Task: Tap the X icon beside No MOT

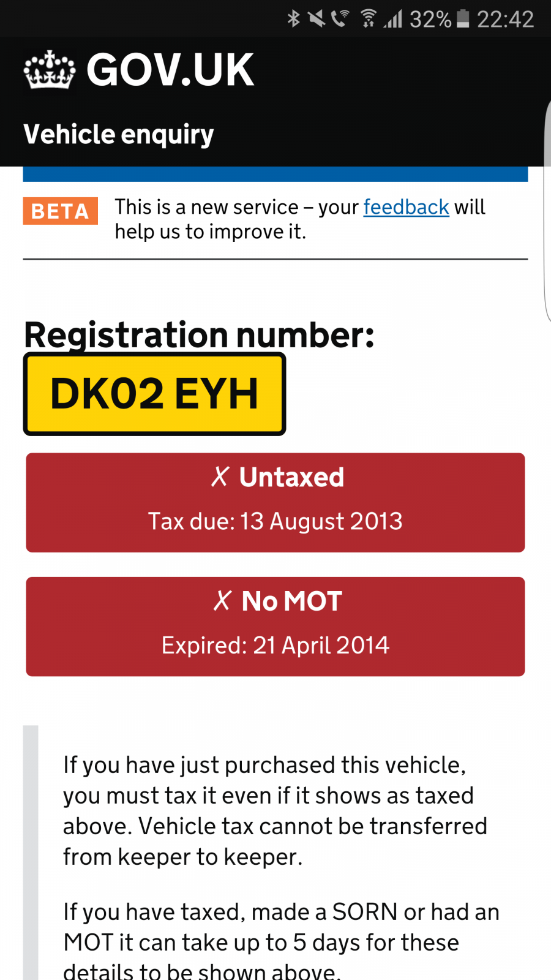Action: pyautogui.click(x=222, y=601)
